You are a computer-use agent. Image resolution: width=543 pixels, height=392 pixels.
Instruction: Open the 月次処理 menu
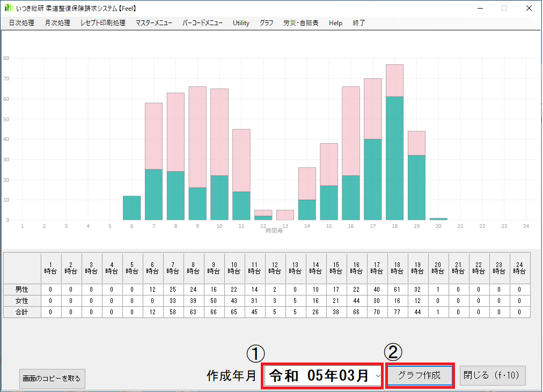[x=57, y=23]
